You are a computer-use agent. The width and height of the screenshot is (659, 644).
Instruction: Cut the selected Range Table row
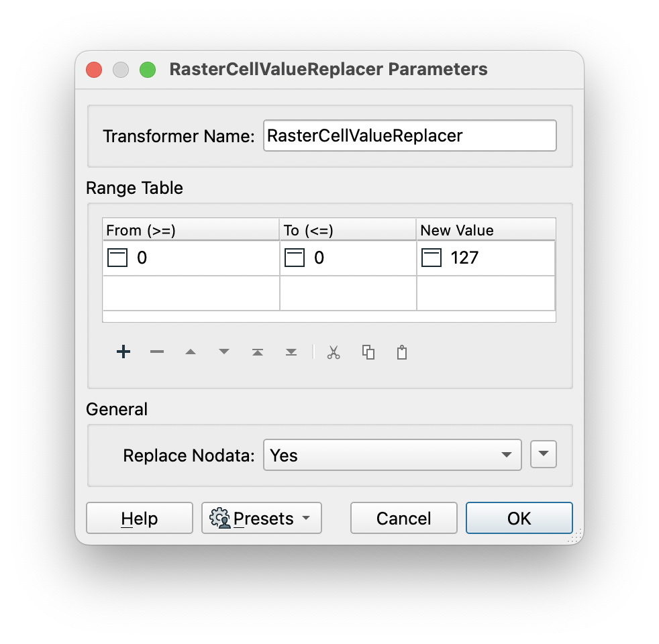(x=334, y=352)
